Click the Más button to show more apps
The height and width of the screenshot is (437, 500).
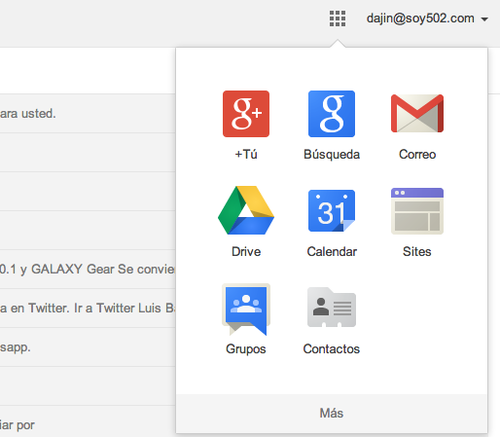pos(332,413)
